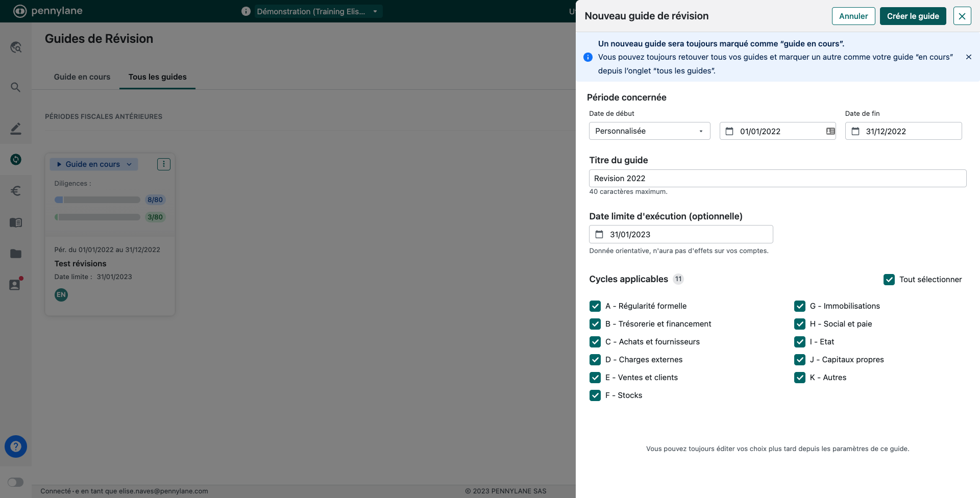The height and width of the screenshot is (498, 980).
Task: Click the connected user email in footer
Action: point(163,491)
